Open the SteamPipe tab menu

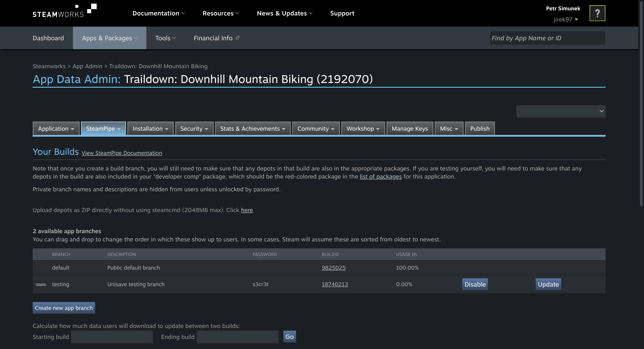pos(103,128)
